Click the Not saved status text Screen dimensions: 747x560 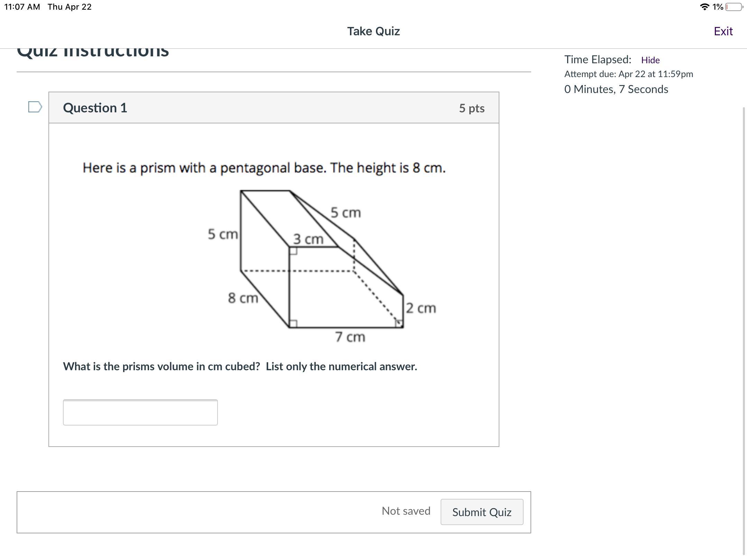pyautogui.click(x=406, y=511)
